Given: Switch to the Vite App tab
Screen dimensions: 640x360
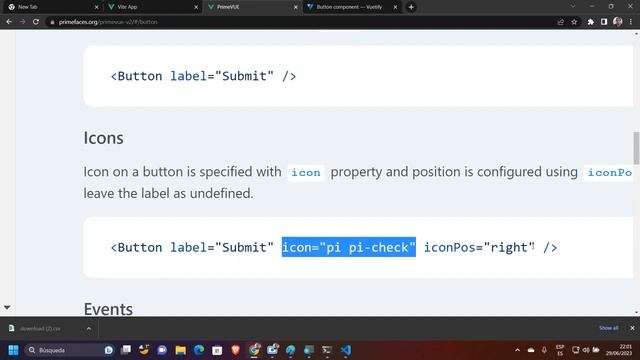Looking at the screenshot, I should pyautogui.click(x=151, y=7).
